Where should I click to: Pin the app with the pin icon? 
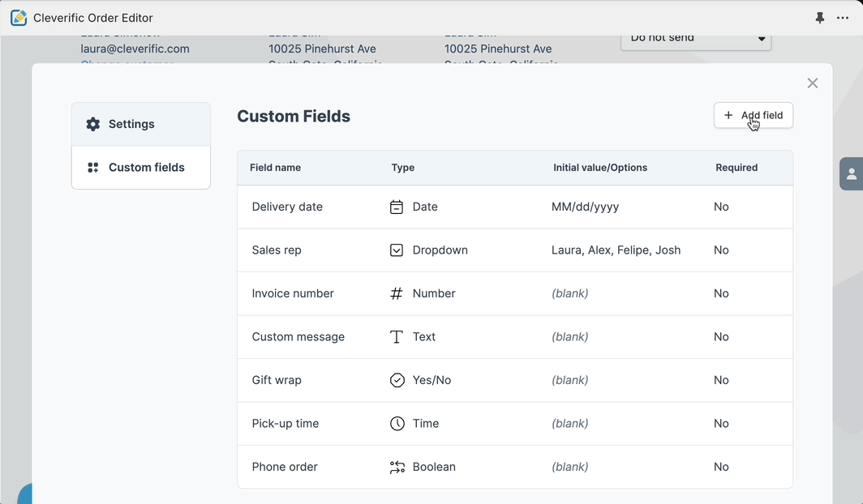tap(819, 18)
